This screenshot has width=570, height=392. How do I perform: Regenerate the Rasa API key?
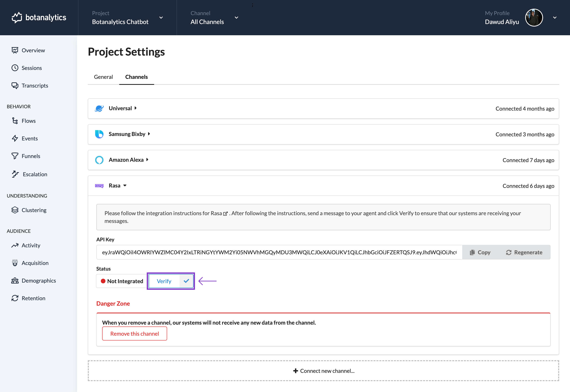pos(524,252)
